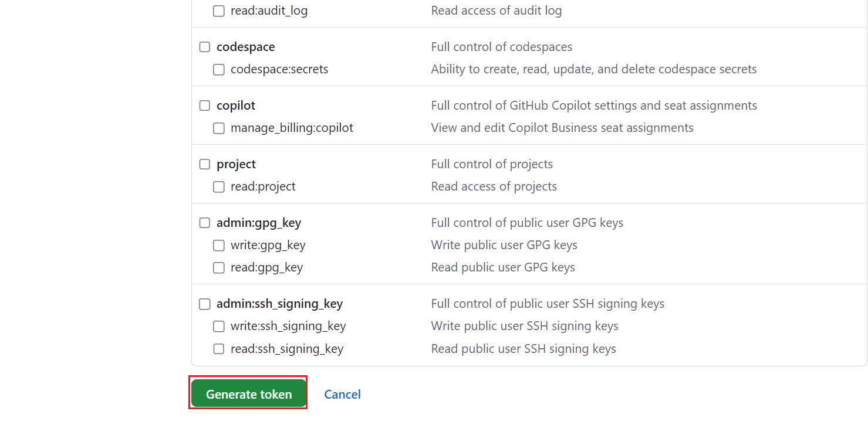Toggle the read:project checkbox
Viewport: 868px width, 435px height.
(x=219, y=187)
